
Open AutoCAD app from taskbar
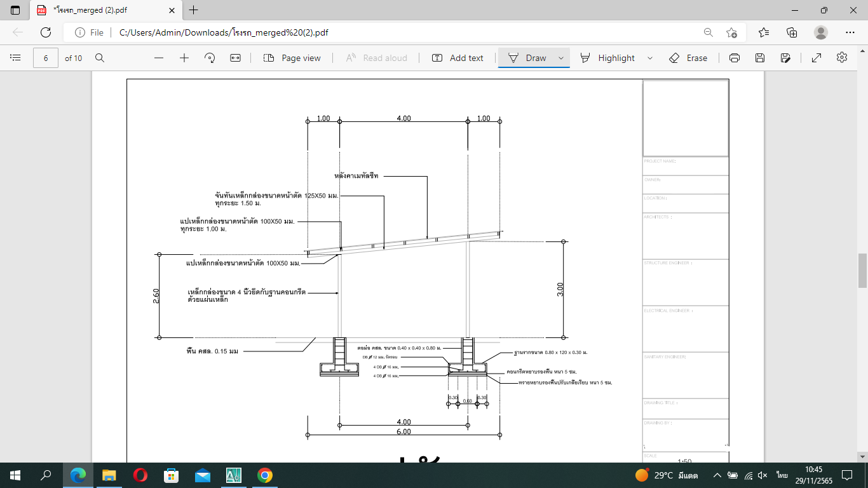pos(234,475)
